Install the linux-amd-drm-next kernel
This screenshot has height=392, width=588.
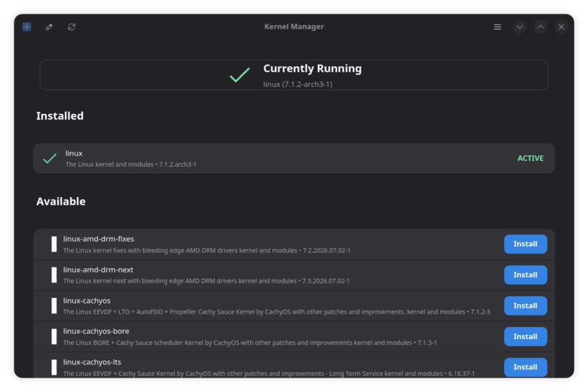525,275
